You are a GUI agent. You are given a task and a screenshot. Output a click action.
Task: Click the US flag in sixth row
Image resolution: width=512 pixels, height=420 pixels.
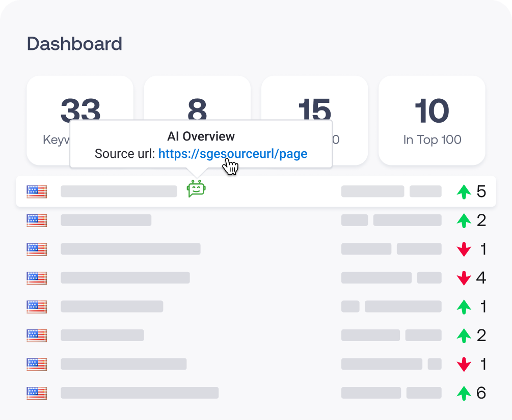(37, 335)
